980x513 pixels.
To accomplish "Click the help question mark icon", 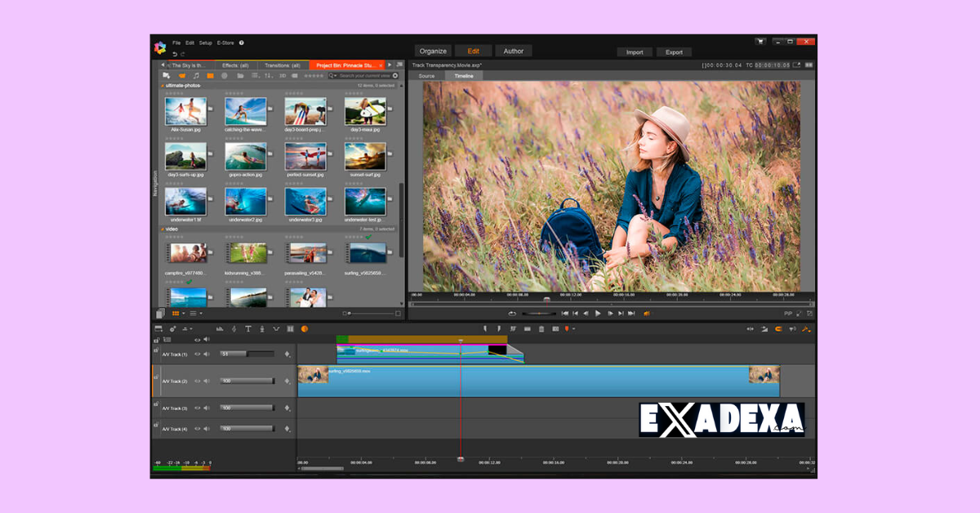I will tap(242, 42).
